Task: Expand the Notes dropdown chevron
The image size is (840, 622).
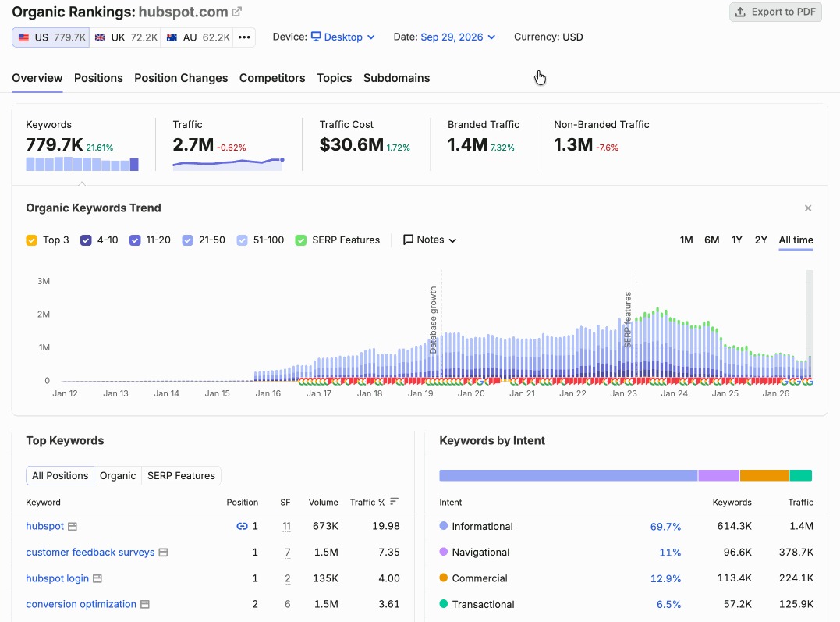Action: 452,240
